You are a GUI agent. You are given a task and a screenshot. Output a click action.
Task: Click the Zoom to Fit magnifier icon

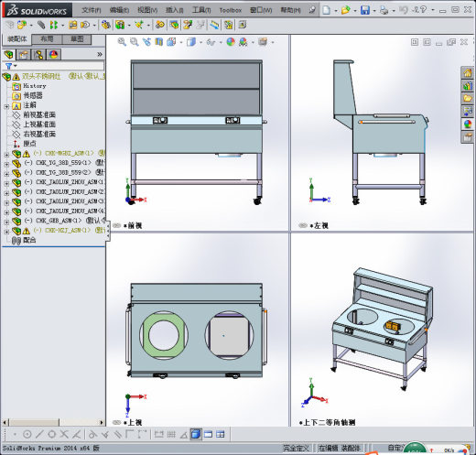[122, 42]
